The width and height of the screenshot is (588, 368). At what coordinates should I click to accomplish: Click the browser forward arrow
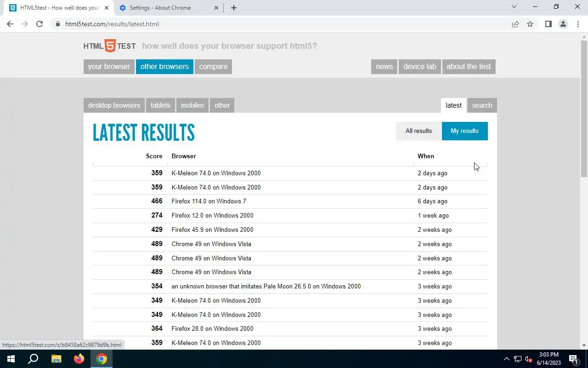pyautogui.click(x=25, y=24)
